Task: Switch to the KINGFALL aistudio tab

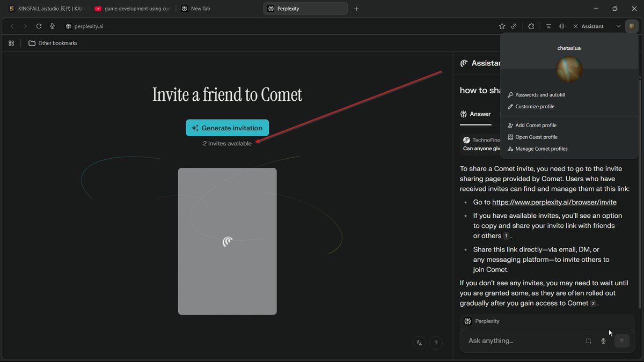Action: [46, 9]
